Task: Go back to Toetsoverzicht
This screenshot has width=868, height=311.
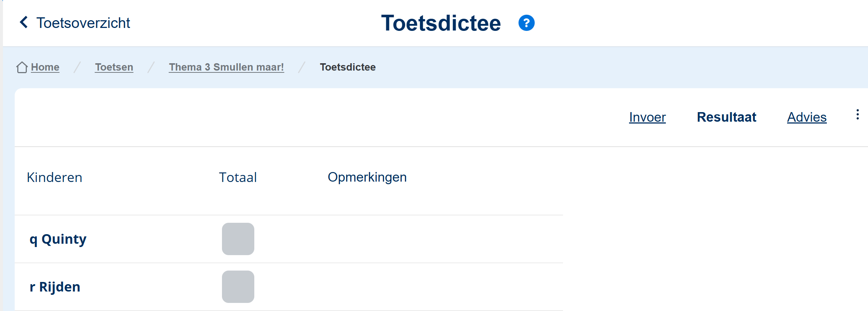Action: coord(83,23)
